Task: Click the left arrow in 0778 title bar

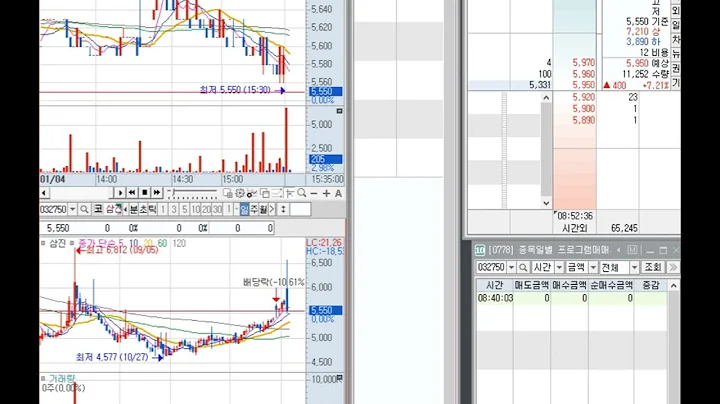Action: point(619,250)
